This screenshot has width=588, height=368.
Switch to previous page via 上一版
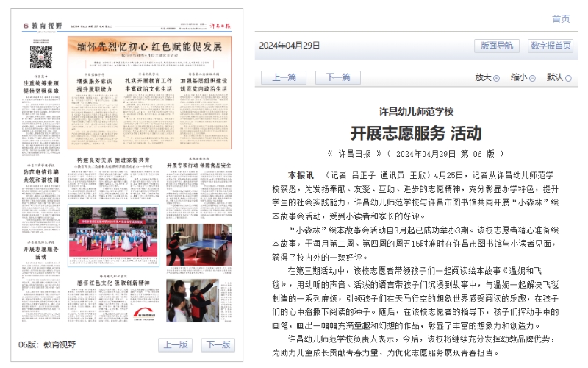pos(174,344)
